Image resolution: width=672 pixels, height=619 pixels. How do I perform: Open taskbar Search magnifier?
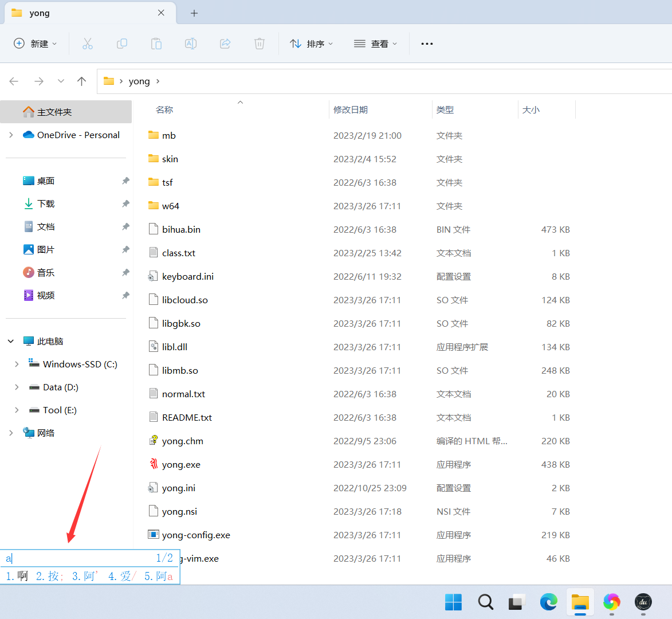pos(486,602)
